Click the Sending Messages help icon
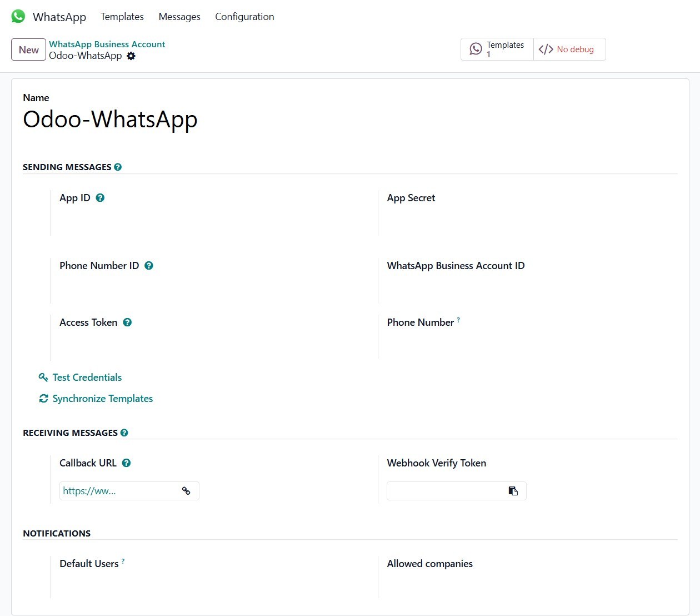 click(x=118, y=167)
